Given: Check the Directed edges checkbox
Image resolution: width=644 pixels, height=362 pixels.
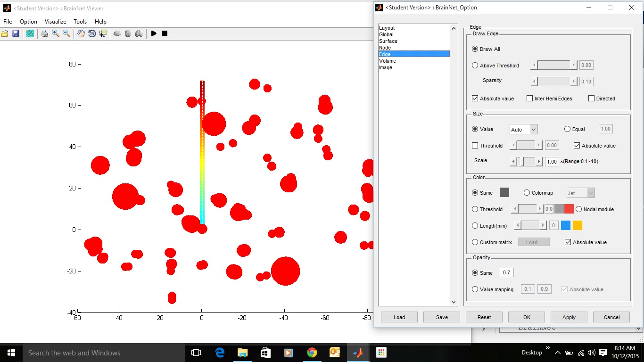Looking at the screenshot, I should (x=592, y=99).
